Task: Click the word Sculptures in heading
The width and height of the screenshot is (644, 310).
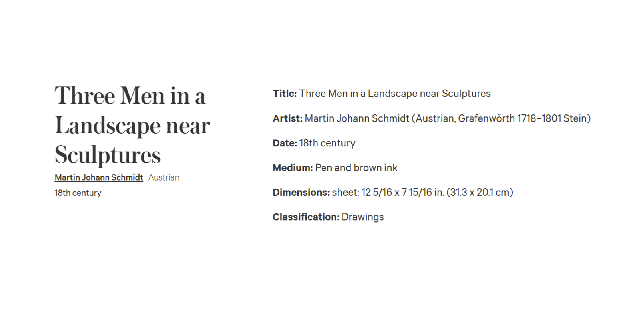Action: (x=108, y=155)
